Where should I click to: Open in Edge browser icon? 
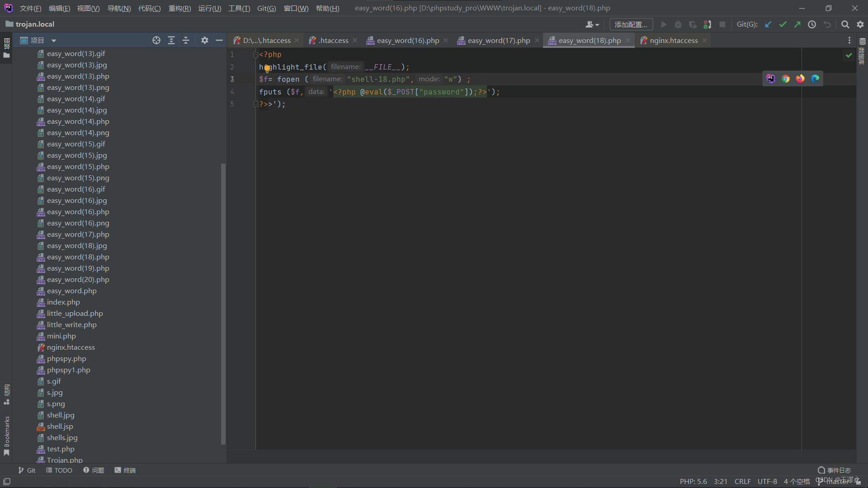pos(815,79)
